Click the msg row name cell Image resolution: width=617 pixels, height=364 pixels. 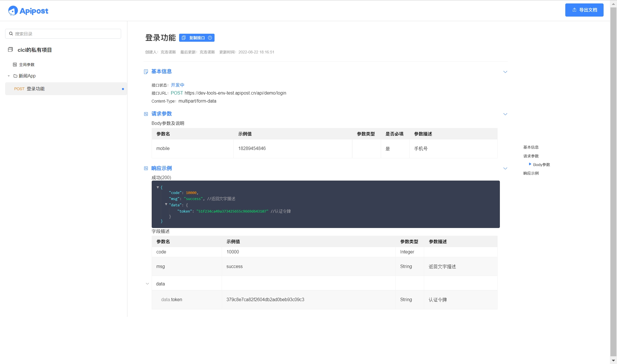coord(187,267)
